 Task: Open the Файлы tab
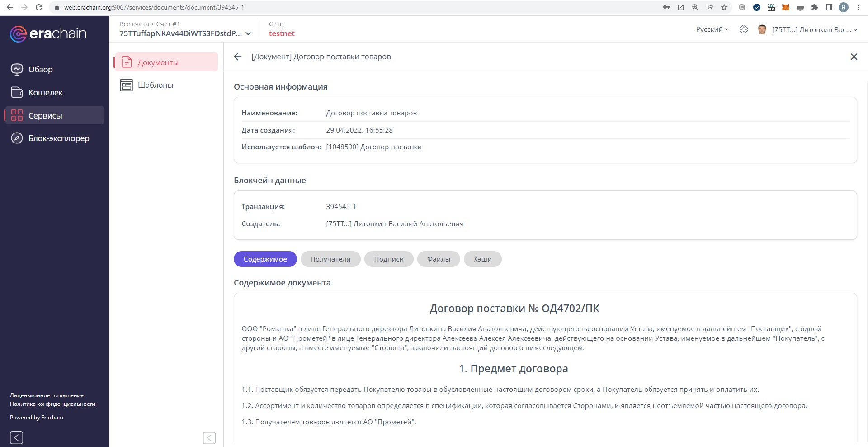[438, 259]
